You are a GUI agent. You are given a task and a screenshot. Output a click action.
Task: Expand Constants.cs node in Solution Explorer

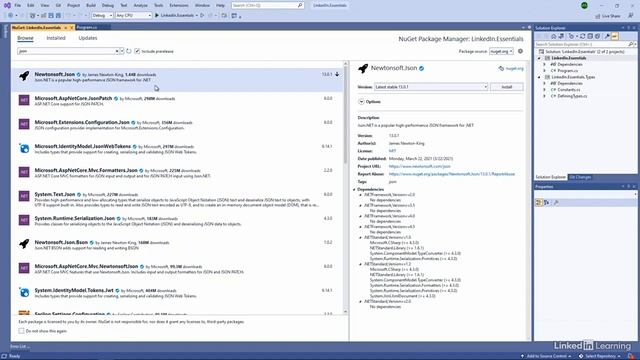click(544, 90)
